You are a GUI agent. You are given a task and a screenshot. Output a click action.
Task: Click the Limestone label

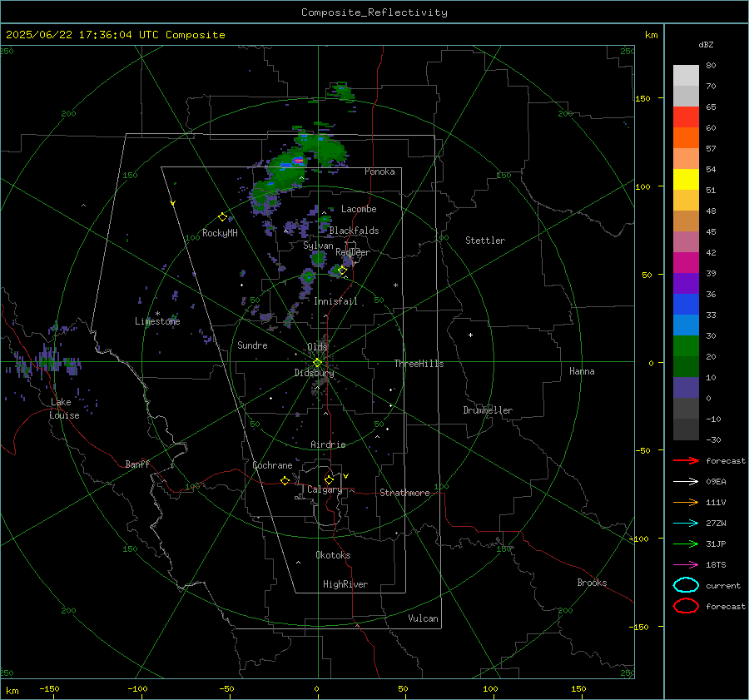[157, 321]
